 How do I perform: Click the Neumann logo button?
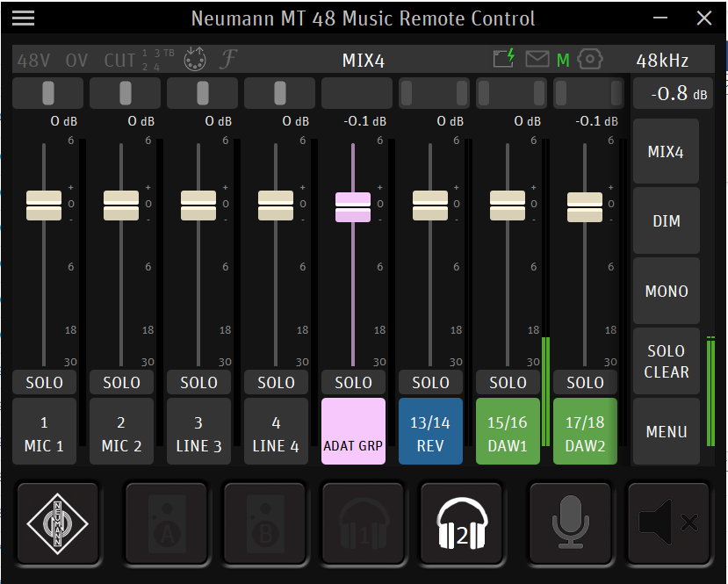click(x=58, y=523)
